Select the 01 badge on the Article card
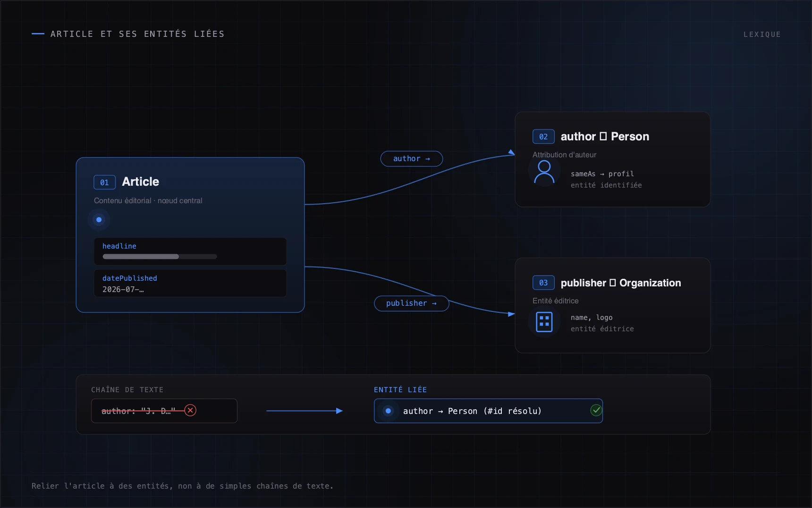Viewport: 812px width, 508px height. pos(104,182)
